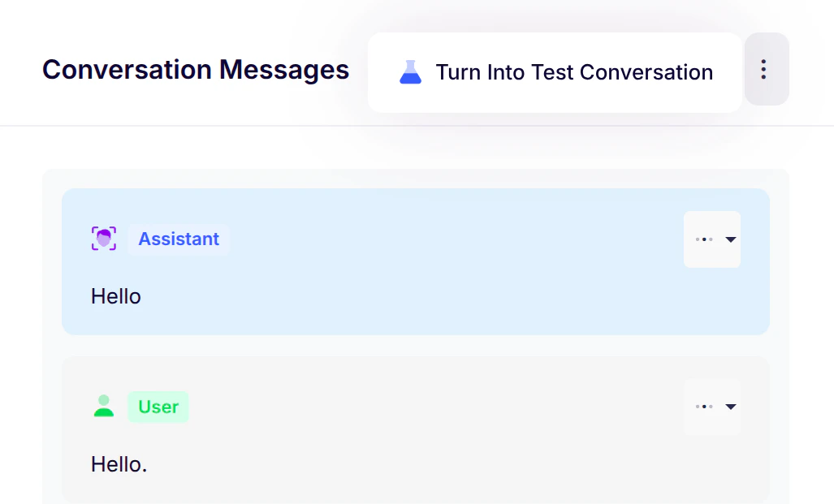Click the Hello message from the Assistant

(115, 296)
